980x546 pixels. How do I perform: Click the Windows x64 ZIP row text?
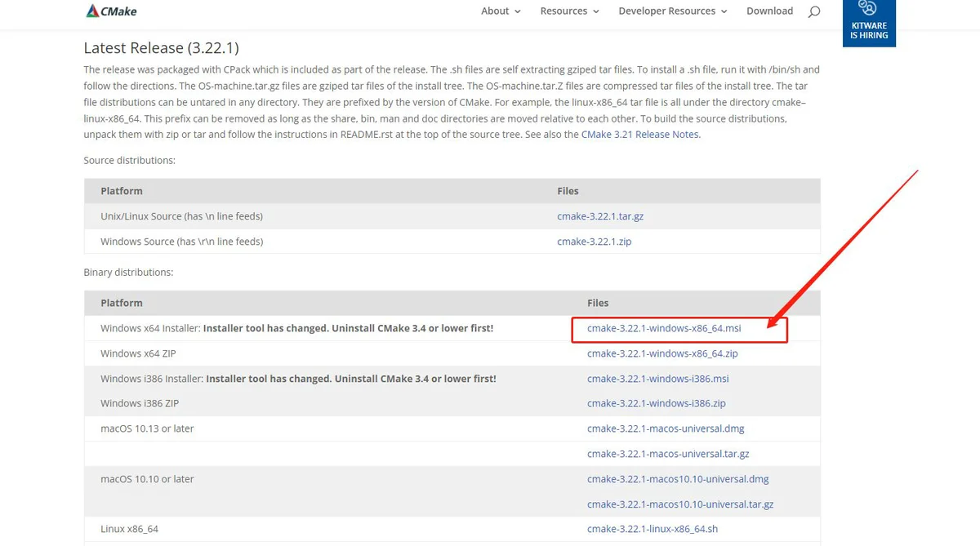coord(138,353)
